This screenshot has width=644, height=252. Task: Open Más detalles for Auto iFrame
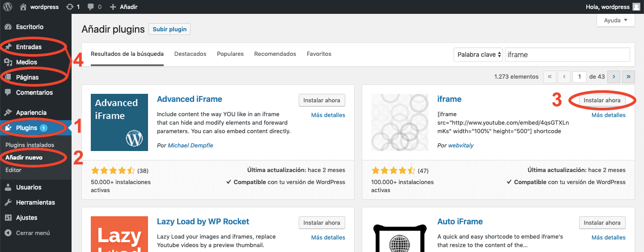pos(609,238)
